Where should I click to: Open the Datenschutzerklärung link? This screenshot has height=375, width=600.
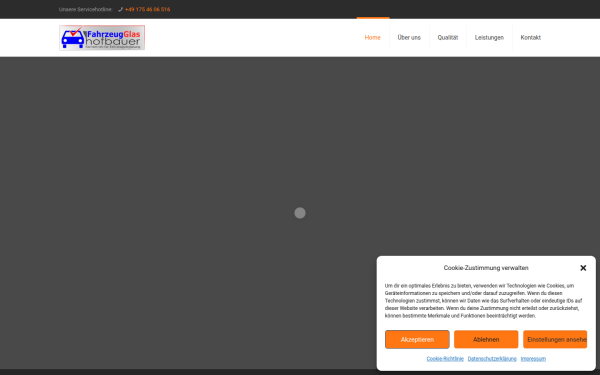tap(492, 359)
